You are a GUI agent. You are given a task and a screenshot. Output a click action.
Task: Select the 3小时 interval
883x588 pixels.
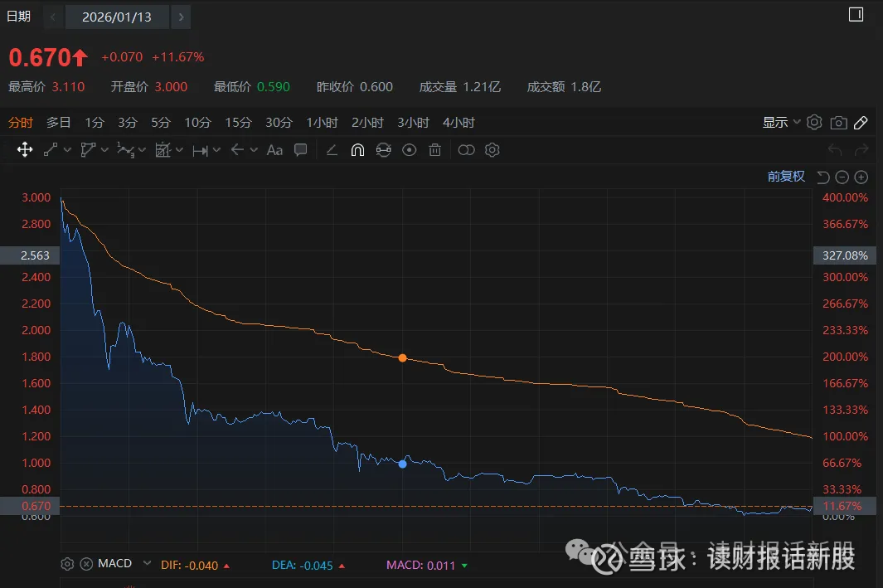pyautogui.click(x=414, y=122)
